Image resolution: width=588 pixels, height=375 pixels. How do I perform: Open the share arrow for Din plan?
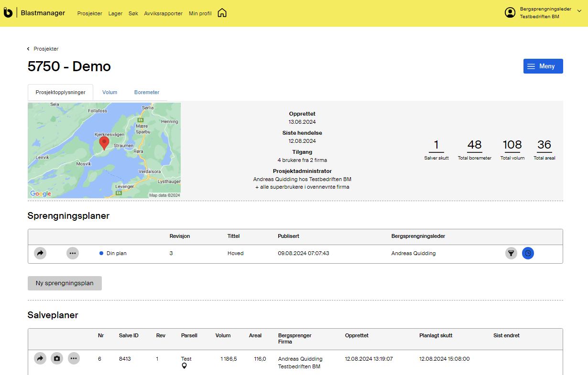coord(41,253)
